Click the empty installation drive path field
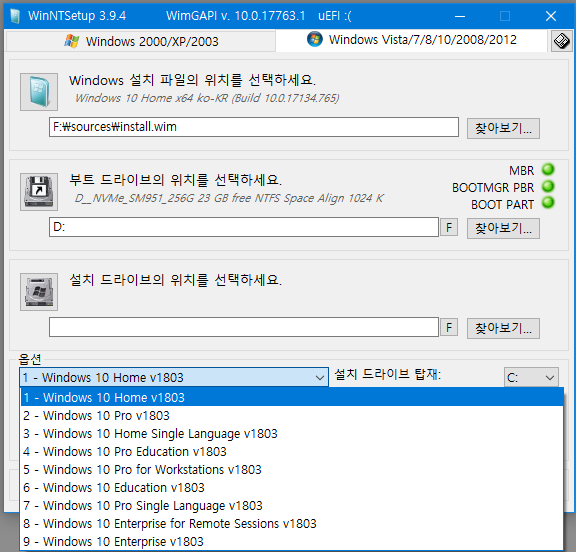The image size is (576, 552). 244,327
